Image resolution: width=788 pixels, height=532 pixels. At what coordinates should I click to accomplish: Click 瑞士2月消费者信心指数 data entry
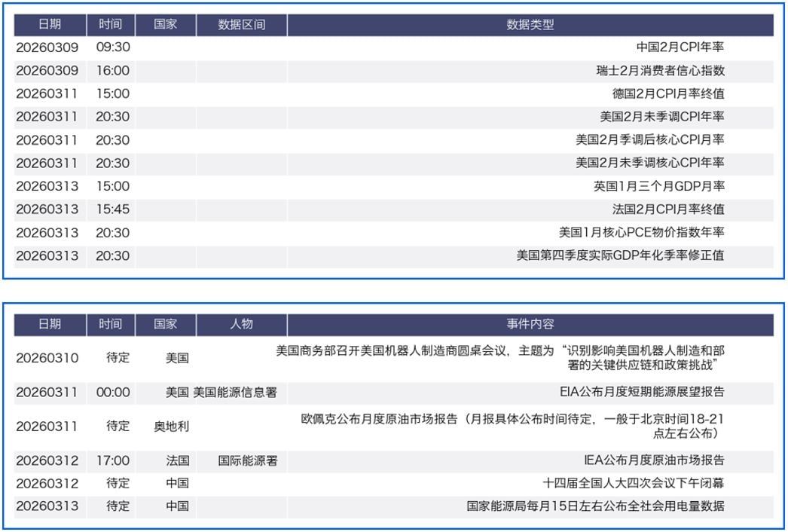(660, 71)
